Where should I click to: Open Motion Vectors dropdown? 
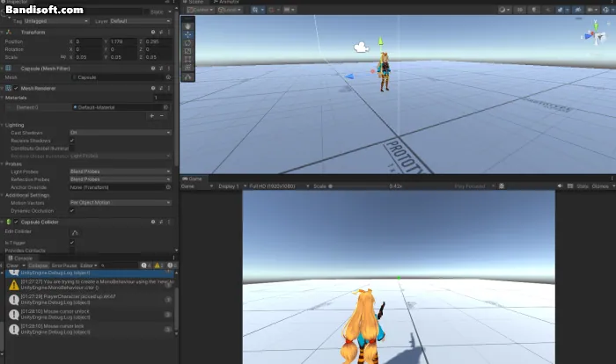coord(121,202)
